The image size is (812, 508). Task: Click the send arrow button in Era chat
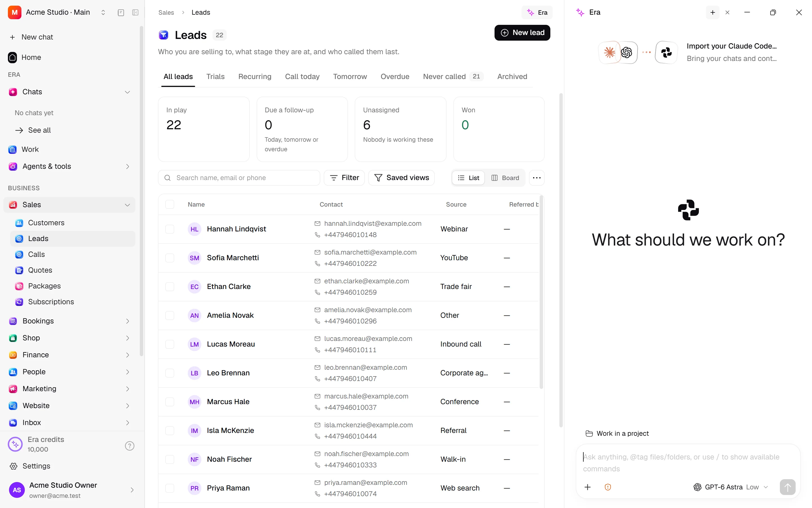click(x=787, y=487)
